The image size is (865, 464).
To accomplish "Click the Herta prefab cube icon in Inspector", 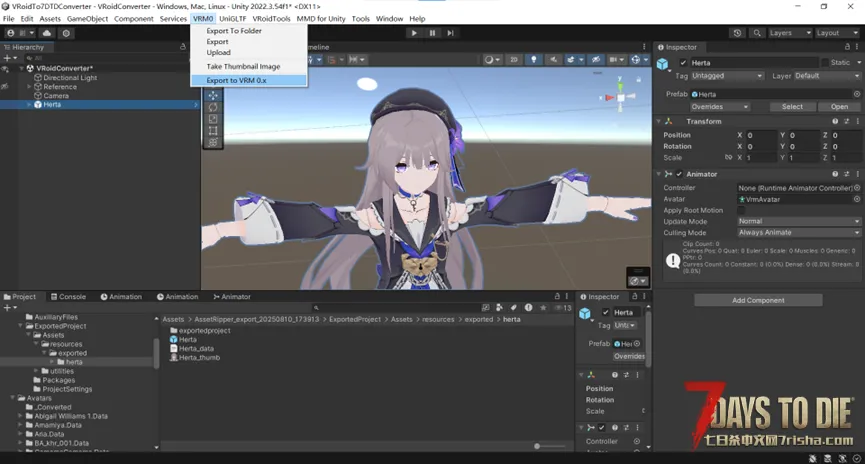I will (663, 65).
